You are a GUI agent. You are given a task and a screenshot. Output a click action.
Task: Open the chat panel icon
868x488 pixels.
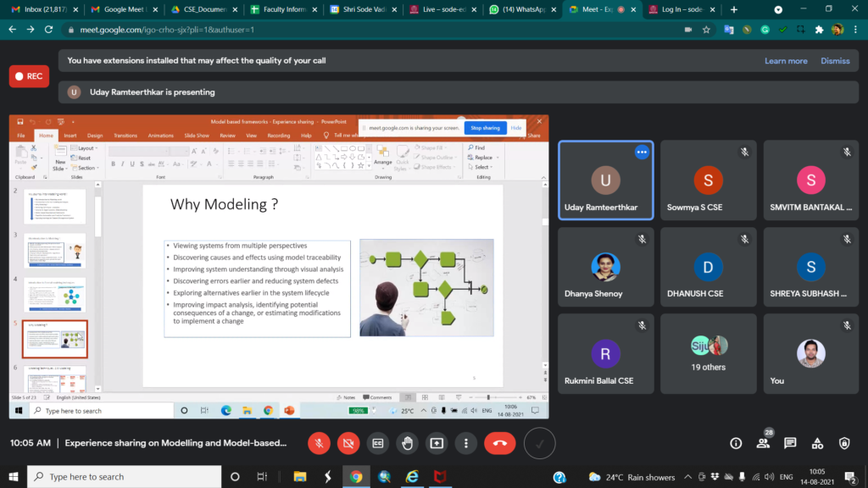click(790, 443)
